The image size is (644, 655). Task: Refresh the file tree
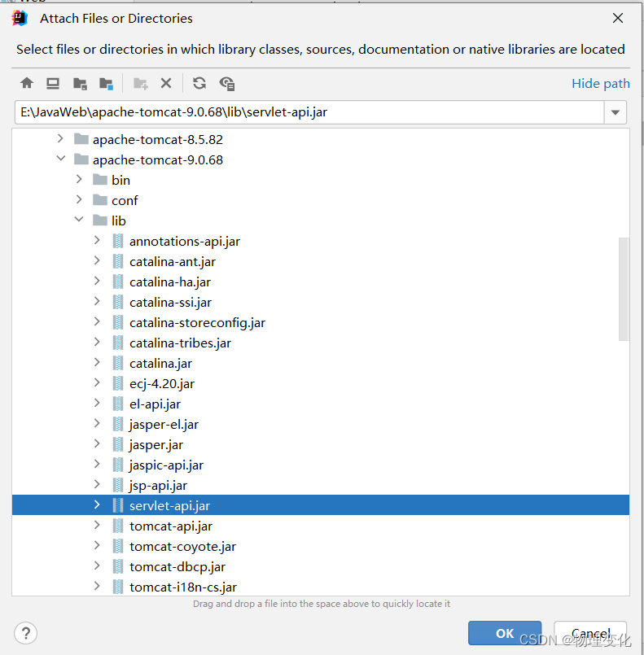tap(199, 83)
